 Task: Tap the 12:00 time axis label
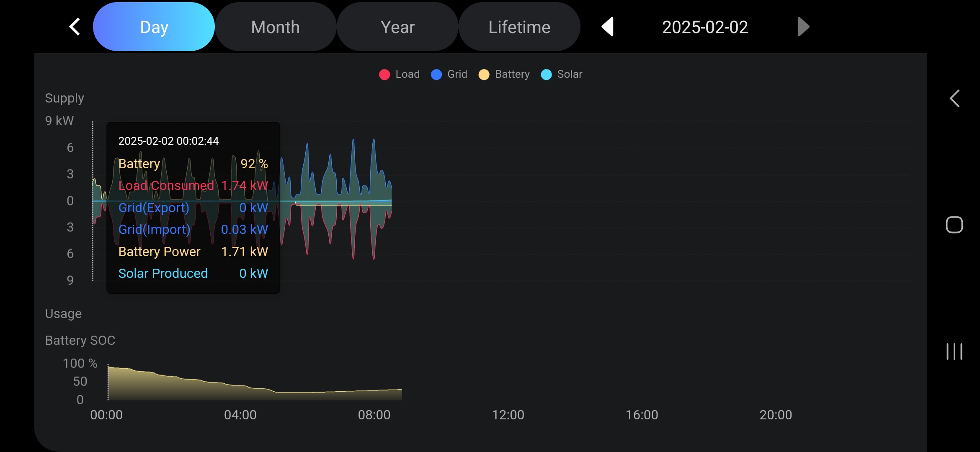[x=508, y=415]
